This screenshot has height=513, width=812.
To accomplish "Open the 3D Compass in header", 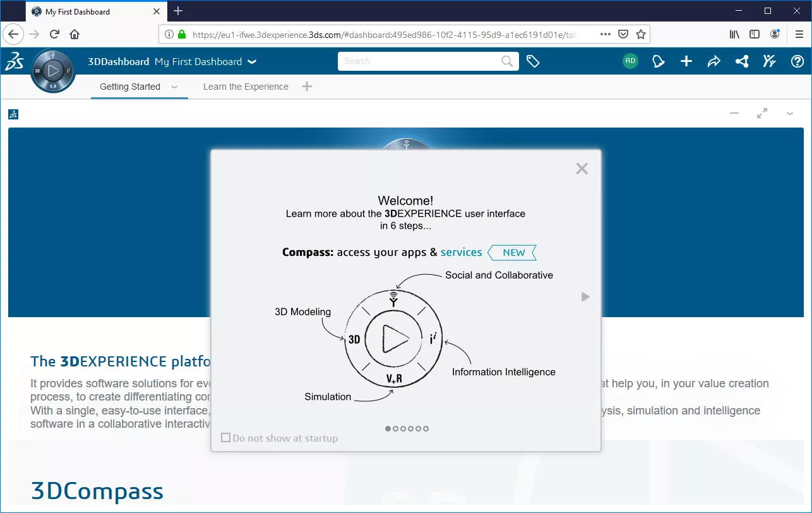I will tap(53, 70).
